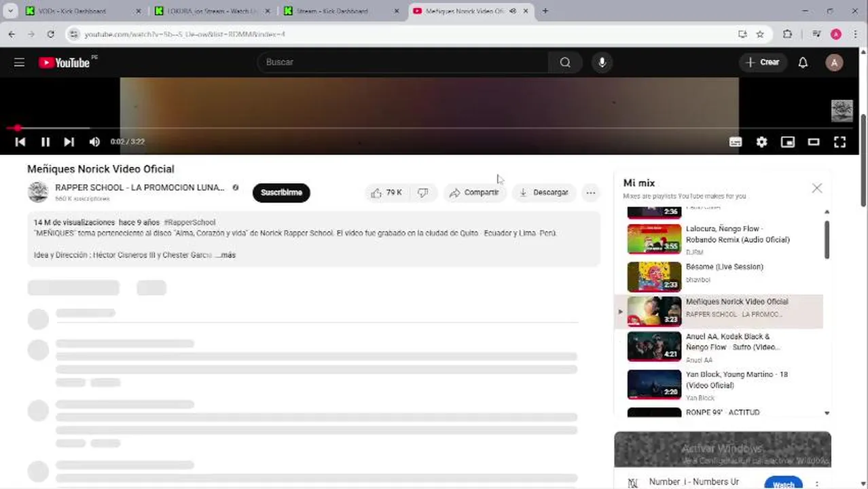Go back in browser history

pyautogui.click(x=12, y=34)
